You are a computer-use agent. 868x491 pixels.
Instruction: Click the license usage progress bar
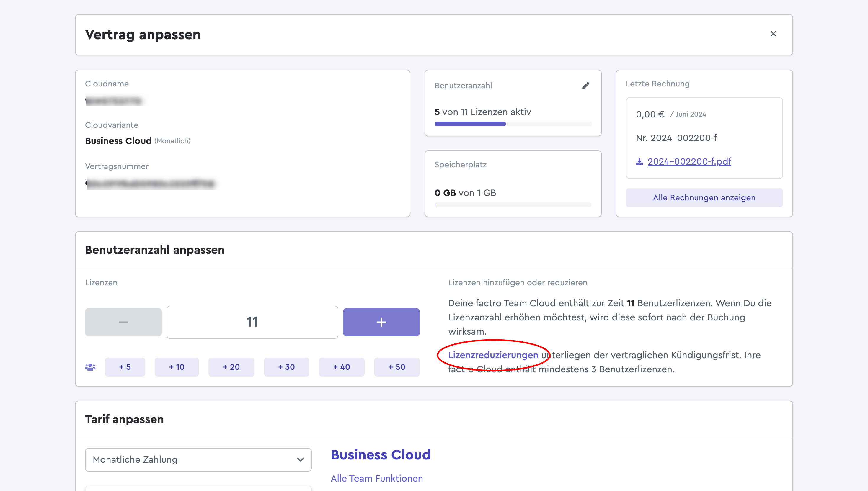point(513,124)
